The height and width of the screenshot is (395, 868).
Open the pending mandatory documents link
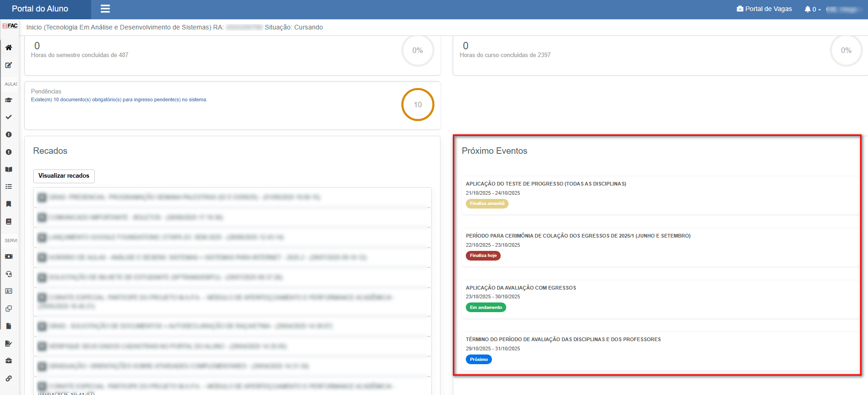point(119,99)
